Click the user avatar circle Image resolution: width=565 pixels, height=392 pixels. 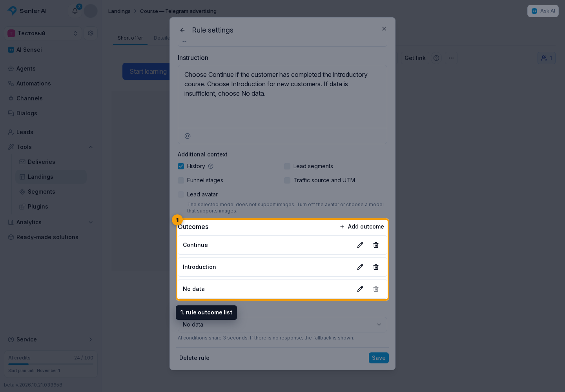[91, 11]
